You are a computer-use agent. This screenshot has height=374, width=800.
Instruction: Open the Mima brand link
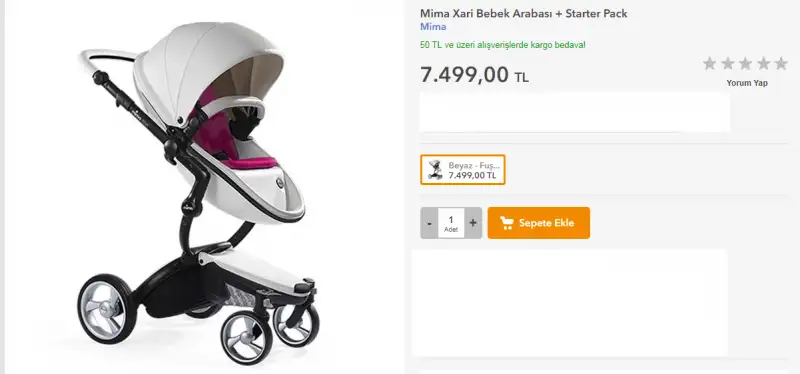tap(433, 27)
